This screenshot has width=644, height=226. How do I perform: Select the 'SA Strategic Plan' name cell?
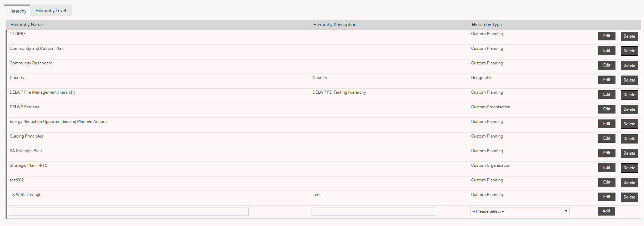(26, 151)
